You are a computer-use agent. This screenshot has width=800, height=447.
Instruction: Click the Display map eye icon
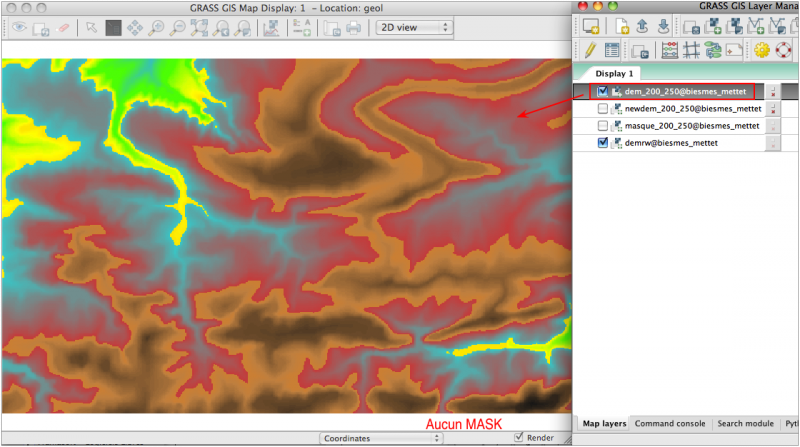17,28
